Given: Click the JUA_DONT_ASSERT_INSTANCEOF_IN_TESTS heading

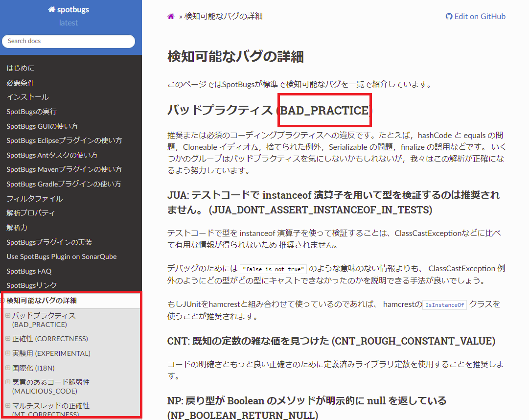Looking at the screenshot, I should 333,202.
